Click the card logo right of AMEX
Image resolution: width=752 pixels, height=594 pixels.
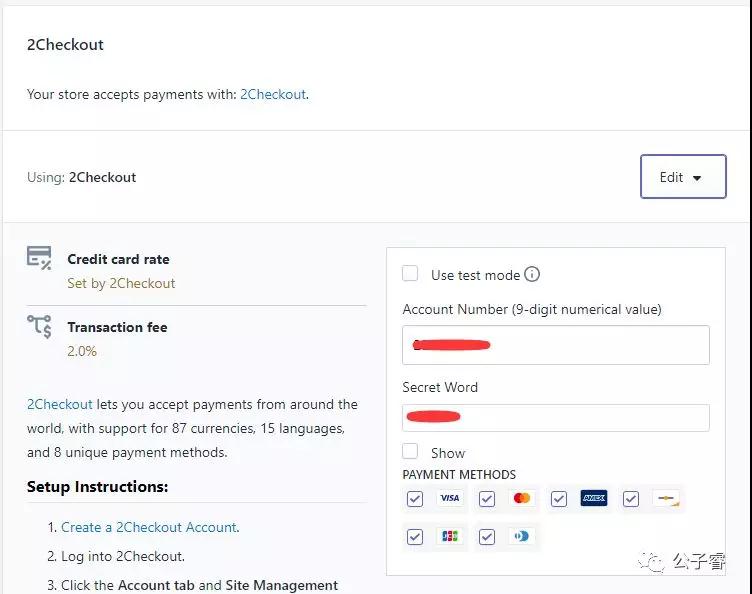coord(667,498)
